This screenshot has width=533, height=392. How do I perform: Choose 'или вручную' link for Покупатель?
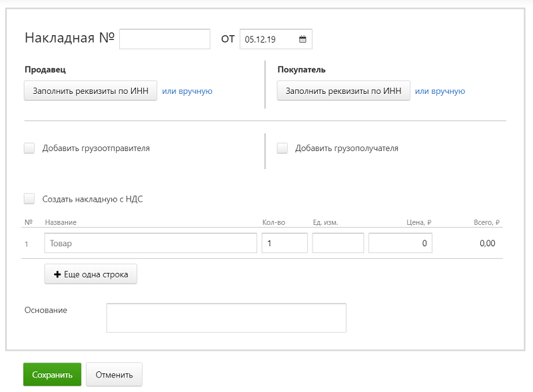pos(440,91)
